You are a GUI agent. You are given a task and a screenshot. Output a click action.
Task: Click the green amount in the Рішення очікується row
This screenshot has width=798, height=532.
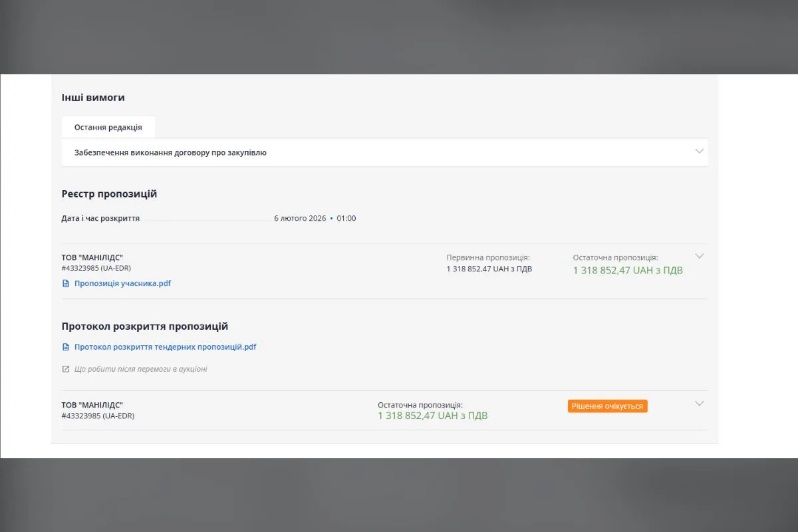coord(432,416)
